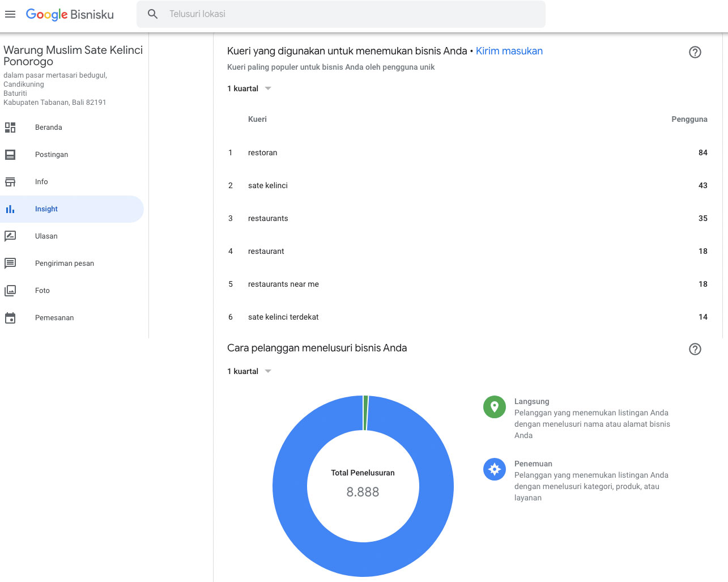The image size is (728, 582).
Task: Select the Insight menu item
Action: point(46,209)
